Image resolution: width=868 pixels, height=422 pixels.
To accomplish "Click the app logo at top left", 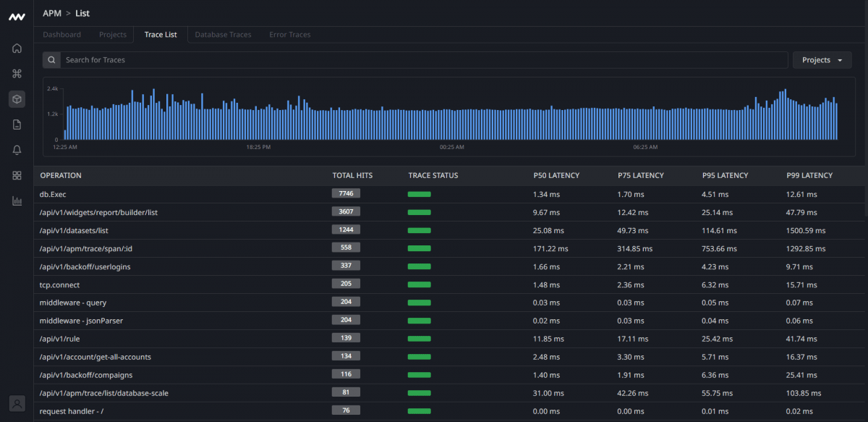I will coord(16,16).
